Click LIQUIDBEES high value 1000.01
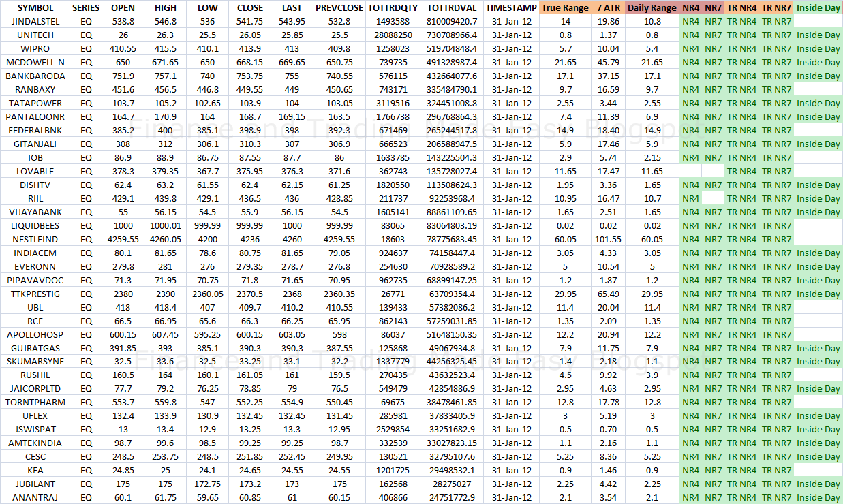This screenshot has width=843, height=504. point(165,226)
